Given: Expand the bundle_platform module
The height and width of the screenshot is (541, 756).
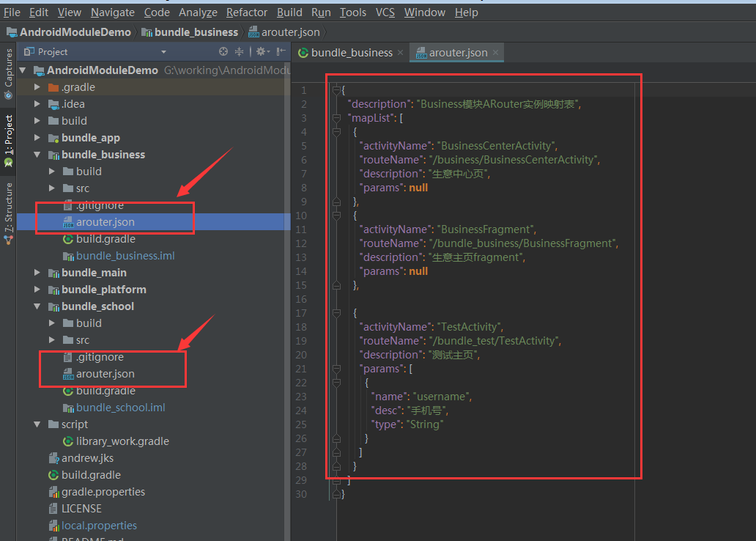Looking at the screenshot, I should [37, 290].
